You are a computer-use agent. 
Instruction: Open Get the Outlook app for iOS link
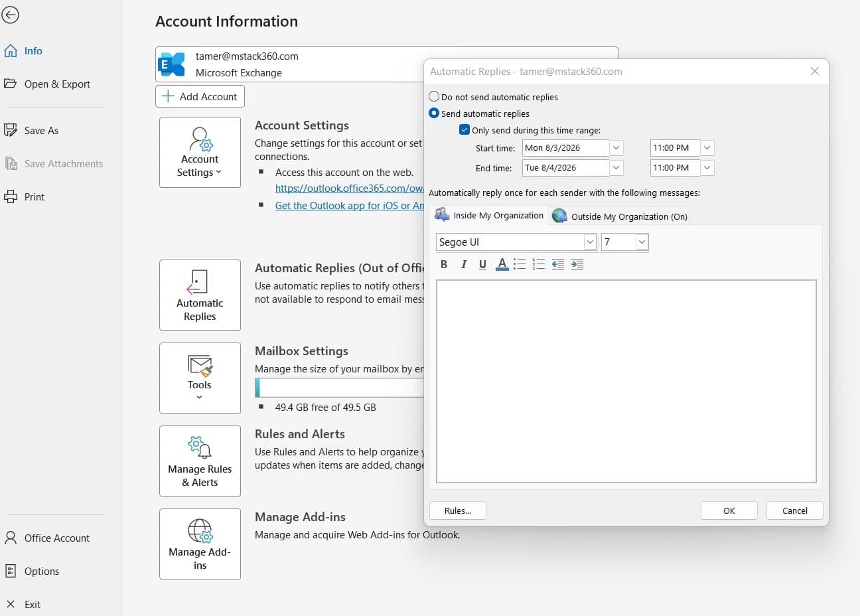point(349,206)
